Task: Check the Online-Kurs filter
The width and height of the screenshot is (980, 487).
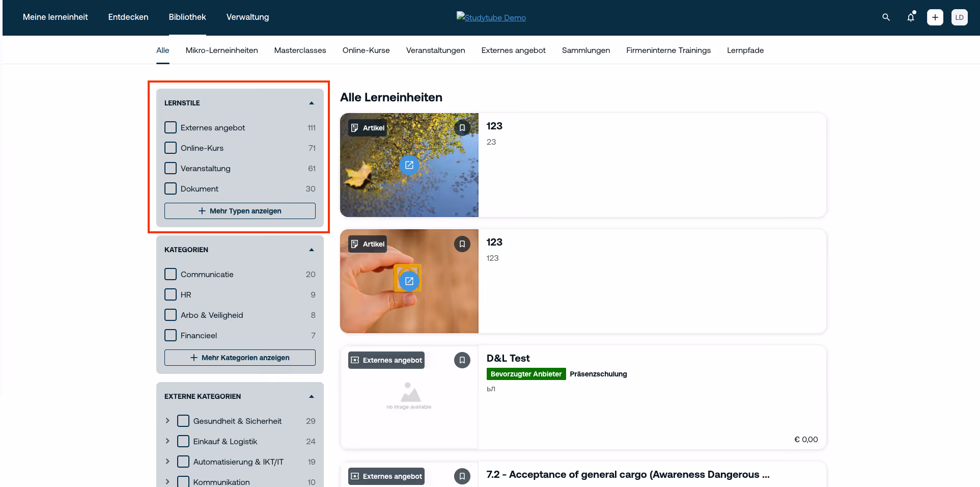Action: click(171, 148)
